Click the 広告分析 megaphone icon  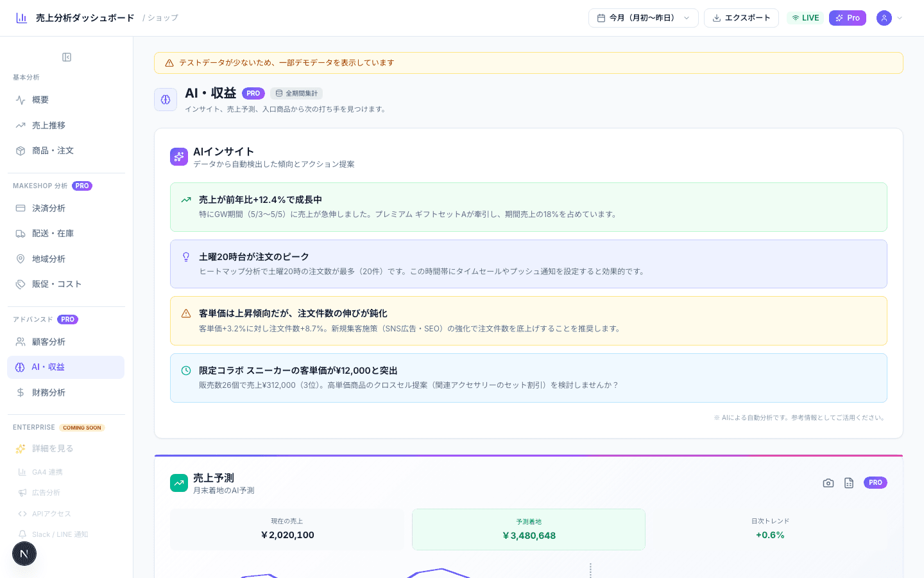(22, 493)
